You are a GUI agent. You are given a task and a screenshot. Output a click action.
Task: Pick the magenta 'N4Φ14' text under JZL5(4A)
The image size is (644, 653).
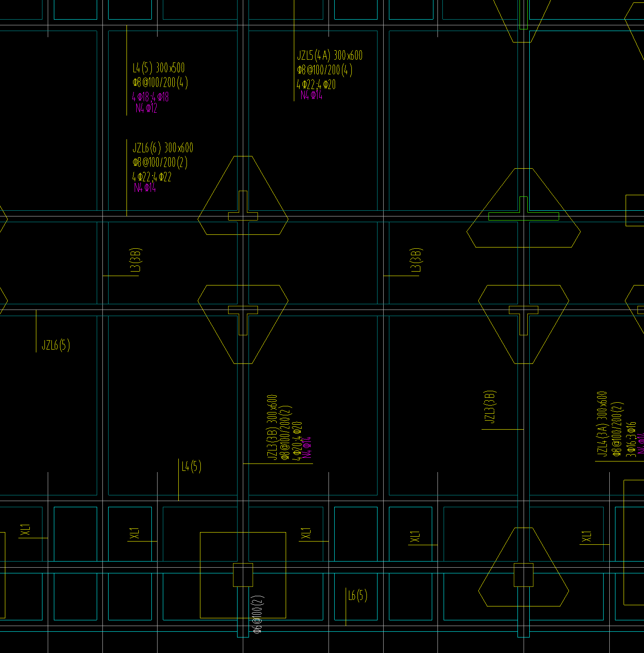point(311,95)
